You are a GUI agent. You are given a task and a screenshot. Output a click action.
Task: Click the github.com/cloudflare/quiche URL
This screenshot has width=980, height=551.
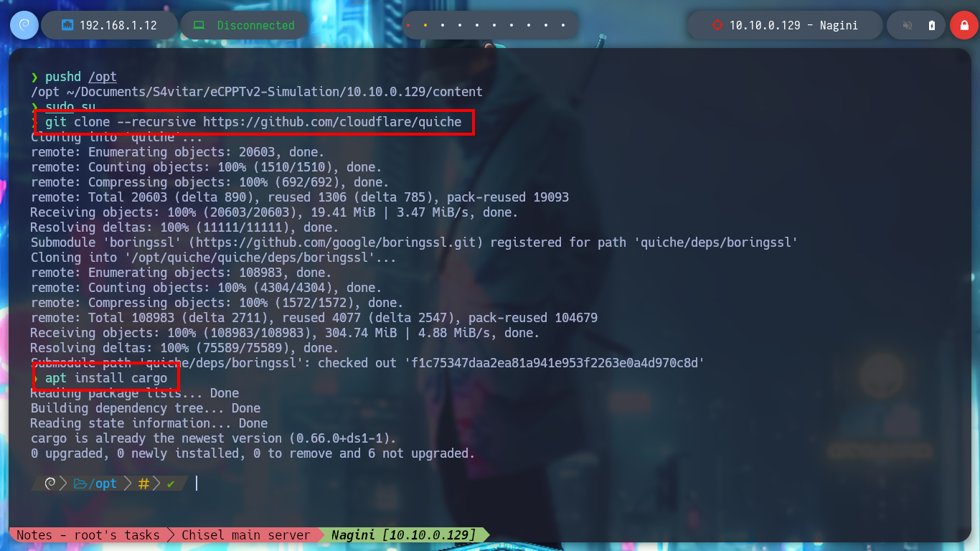pyautogui.click(x=332, y=122)
